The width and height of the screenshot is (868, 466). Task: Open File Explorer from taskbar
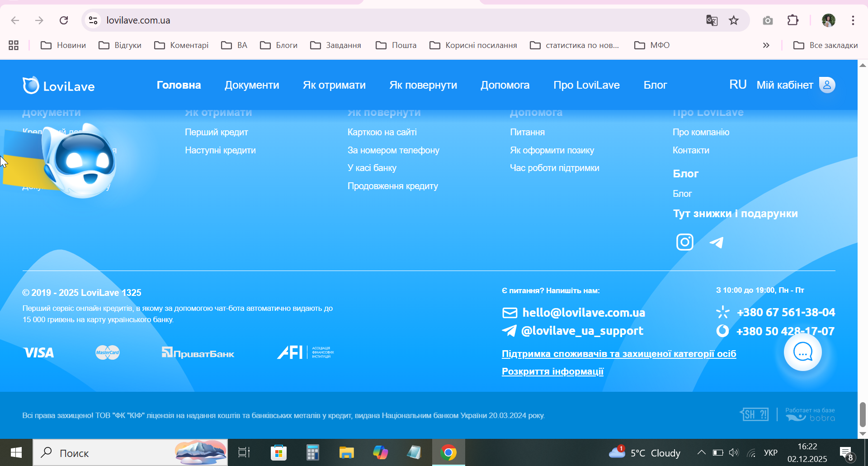pyautogui.click(x=346, y=452)
